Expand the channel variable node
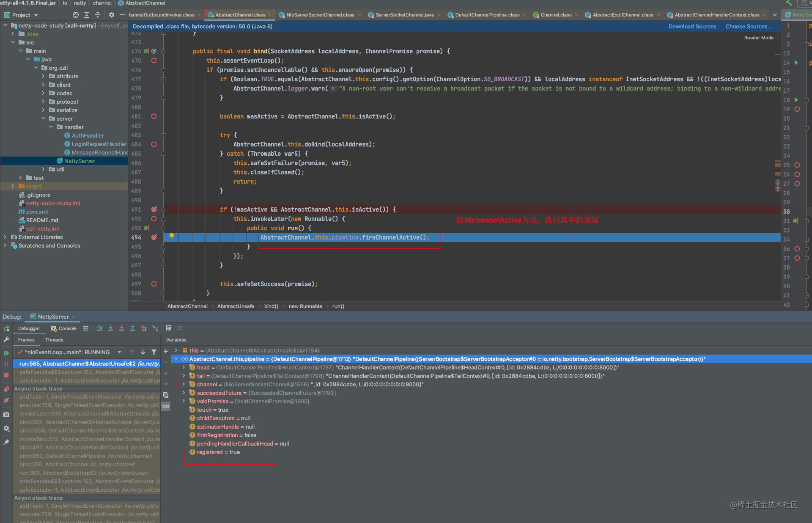 [x=184, y=384]
